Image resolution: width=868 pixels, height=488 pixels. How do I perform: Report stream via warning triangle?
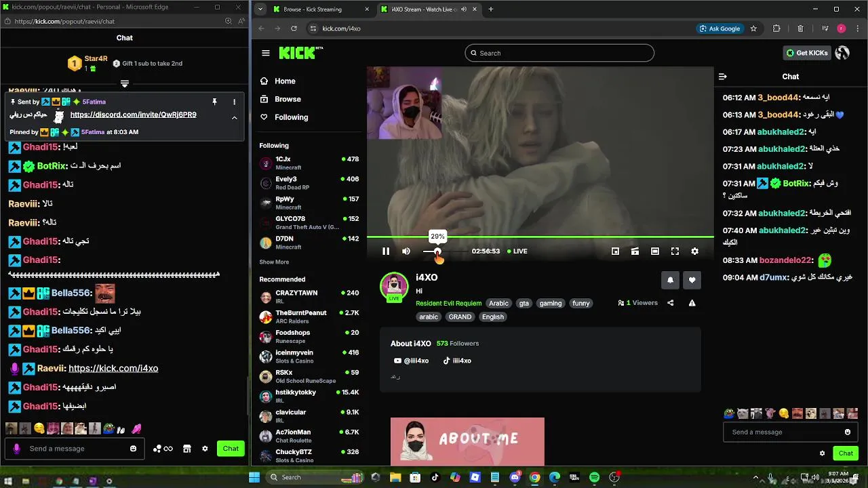pos(692,303)
